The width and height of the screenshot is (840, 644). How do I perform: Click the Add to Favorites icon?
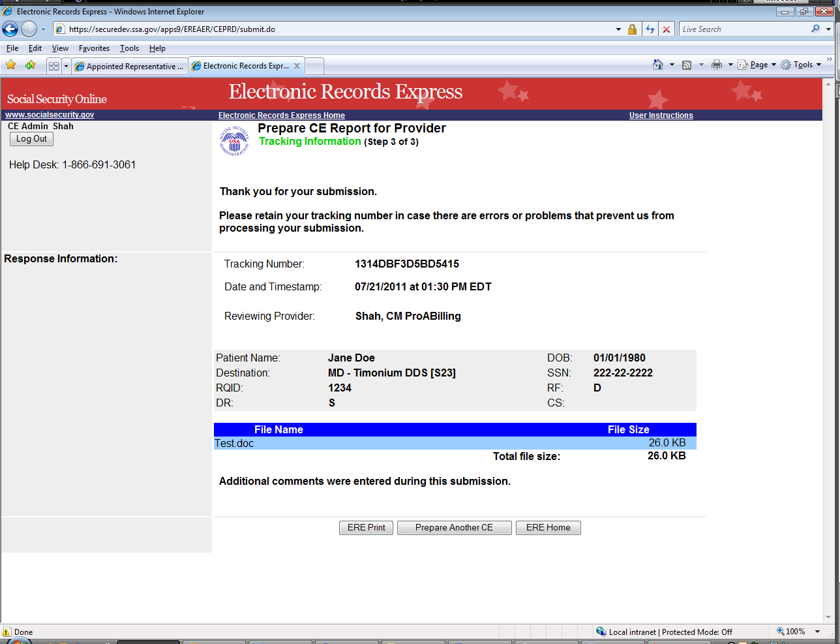[30, 65]
